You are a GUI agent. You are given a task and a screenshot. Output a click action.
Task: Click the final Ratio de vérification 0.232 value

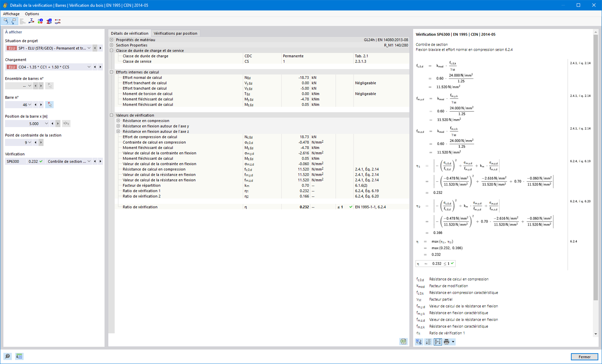(304, 207)
